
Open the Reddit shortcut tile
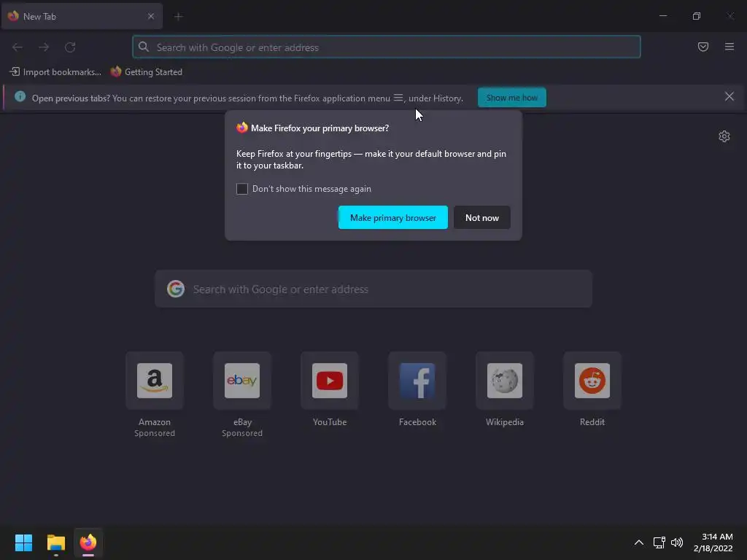(592, 389)
